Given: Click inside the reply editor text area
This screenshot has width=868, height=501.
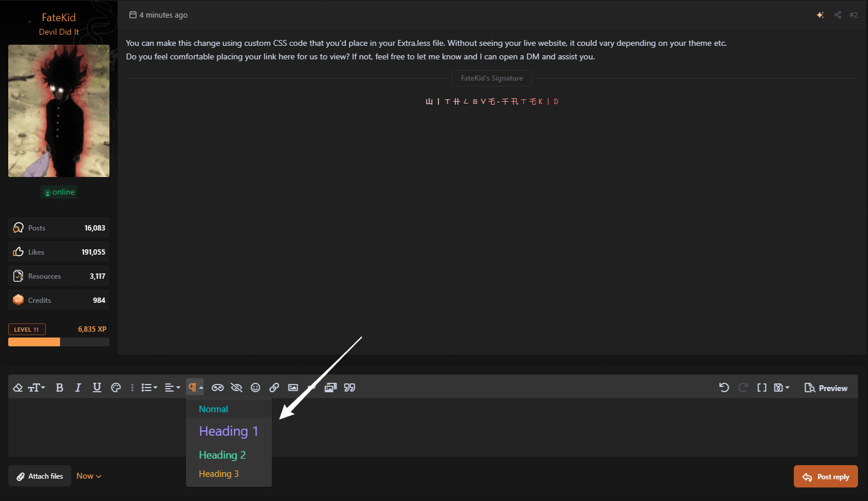Looking at the screenshot, I should tap(433, 427).
